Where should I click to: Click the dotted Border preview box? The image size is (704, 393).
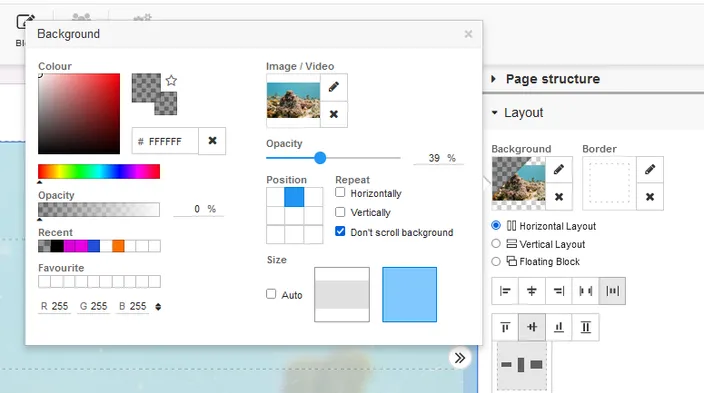609,183
